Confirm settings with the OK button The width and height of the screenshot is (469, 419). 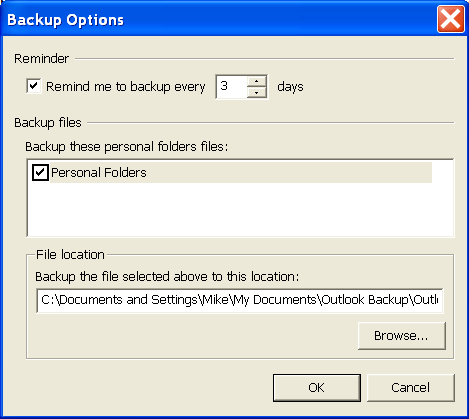[317, 388]
